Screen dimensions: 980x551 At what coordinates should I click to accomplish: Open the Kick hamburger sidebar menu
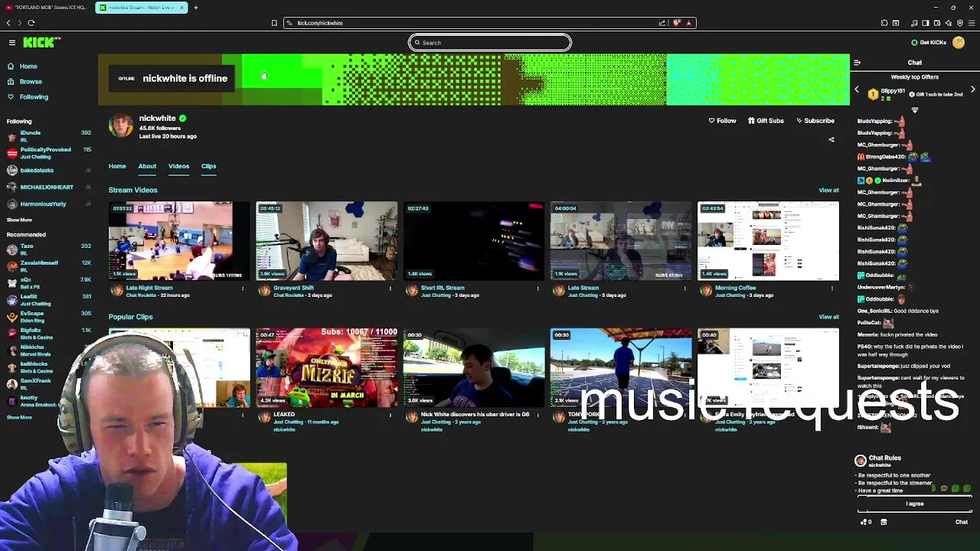12,42
